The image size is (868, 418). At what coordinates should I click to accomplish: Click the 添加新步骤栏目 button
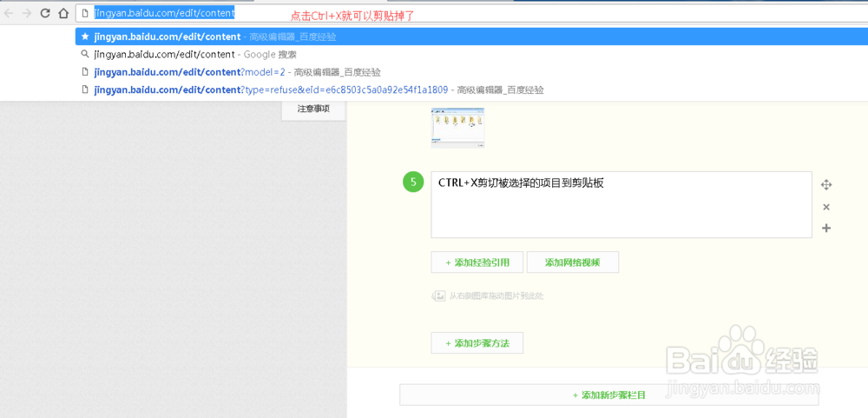(609, 395)
